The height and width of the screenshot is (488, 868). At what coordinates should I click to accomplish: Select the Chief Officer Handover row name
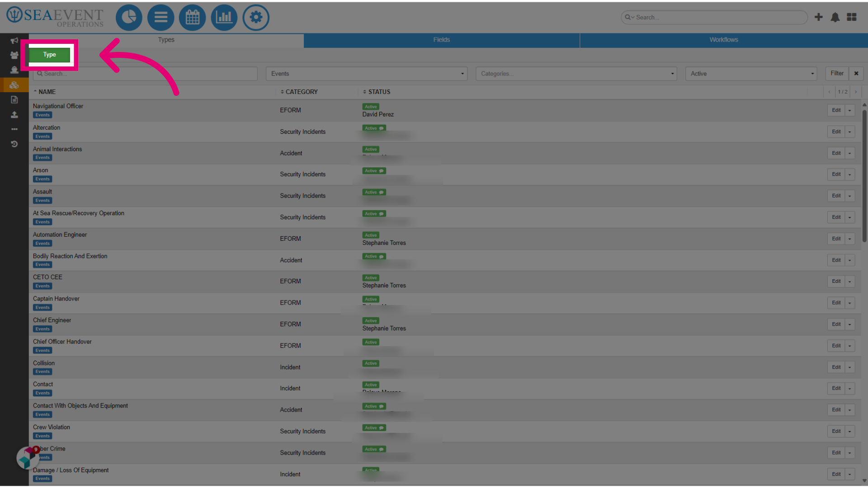tap(62, 342)
